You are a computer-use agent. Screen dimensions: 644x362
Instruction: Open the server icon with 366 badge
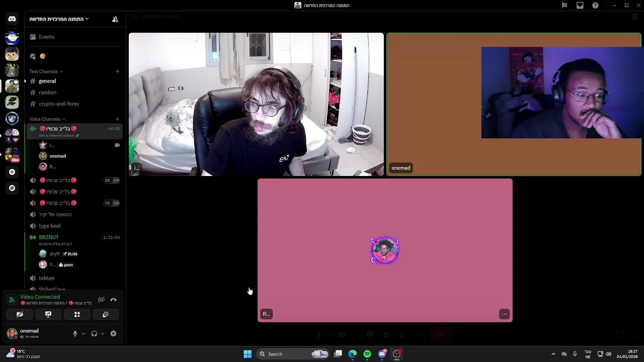(x=12, y=155)
